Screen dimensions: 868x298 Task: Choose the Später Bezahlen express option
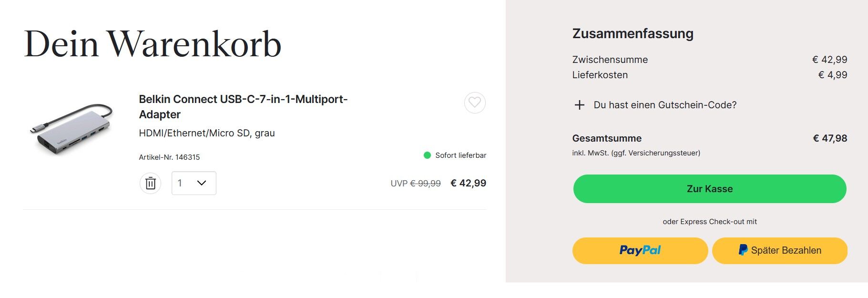[x=779, y=250]
